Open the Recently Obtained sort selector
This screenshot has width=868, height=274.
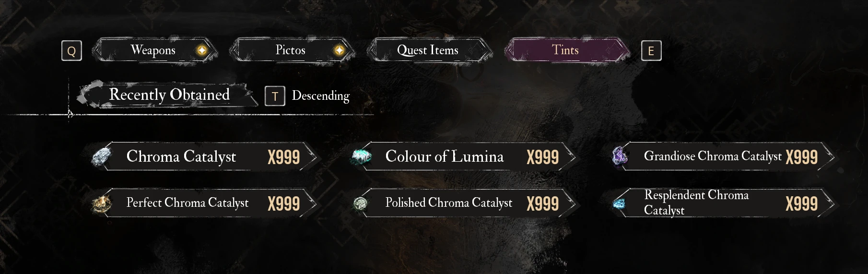point(168,95)
